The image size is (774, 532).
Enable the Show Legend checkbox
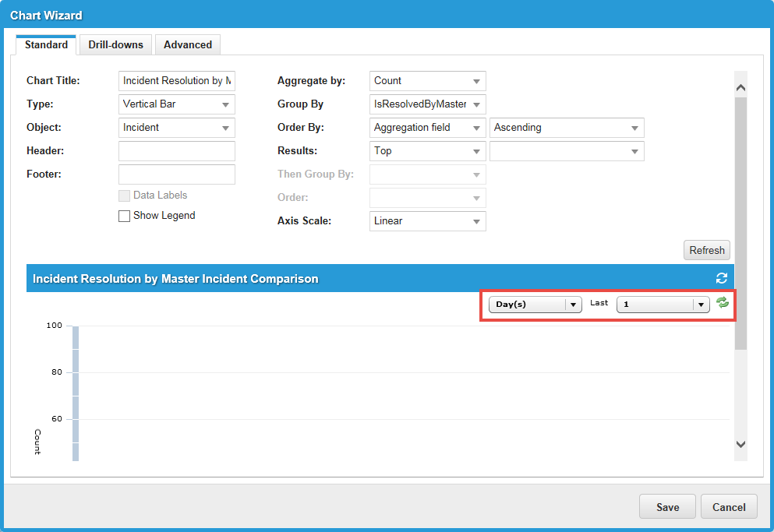(x=125, y=217)
